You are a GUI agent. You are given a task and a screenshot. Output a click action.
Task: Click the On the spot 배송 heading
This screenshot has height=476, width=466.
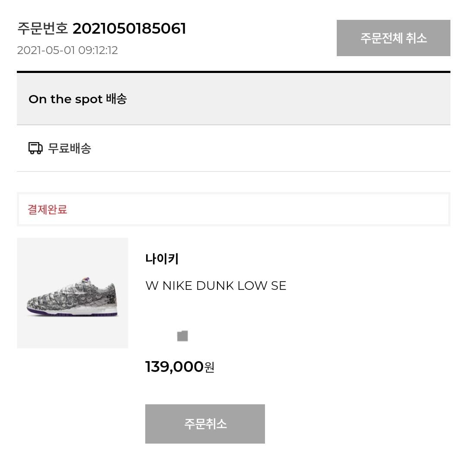(x=77, y=99)
